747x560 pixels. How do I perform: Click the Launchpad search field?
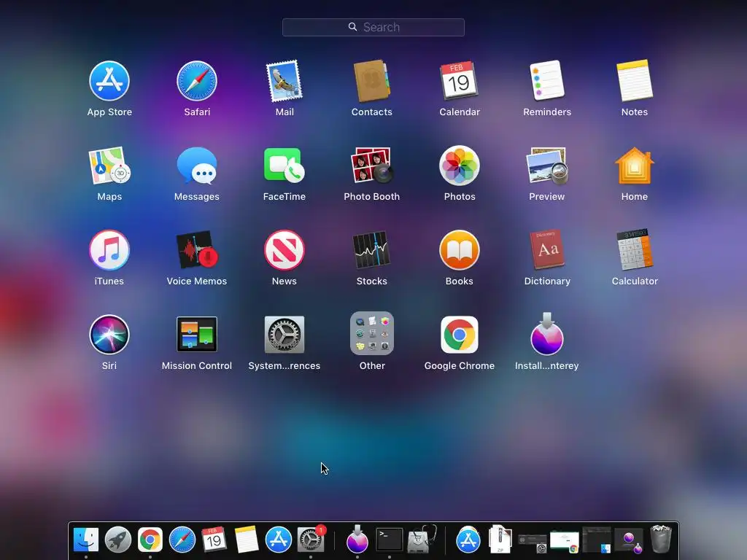(x=373, y=27)
